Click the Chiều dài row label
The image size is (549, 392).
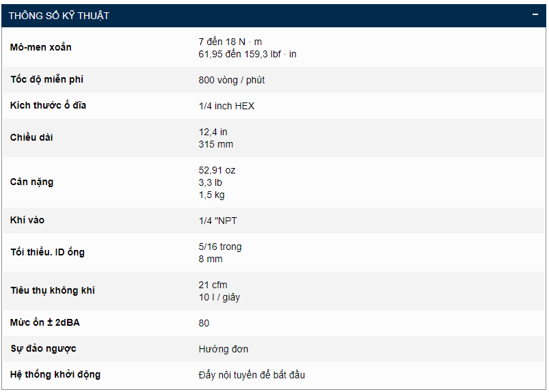(x=32, y=138)
